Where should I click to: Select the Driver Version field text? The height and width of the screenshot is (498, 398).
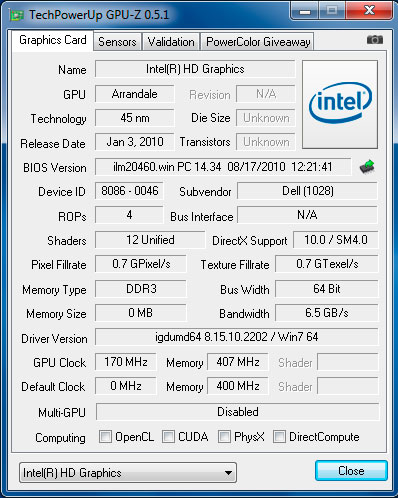point(237,337)
